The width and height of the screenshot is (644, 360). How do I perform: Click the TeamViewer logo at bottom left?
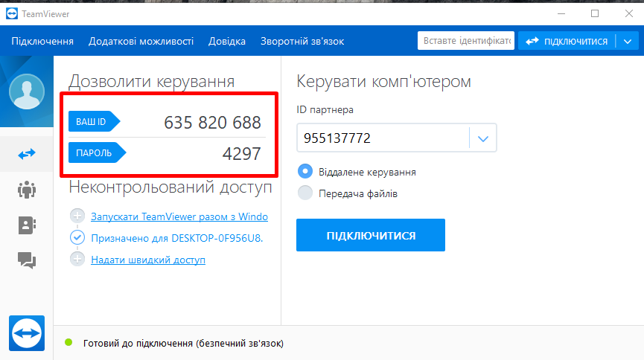coord(27,333)
